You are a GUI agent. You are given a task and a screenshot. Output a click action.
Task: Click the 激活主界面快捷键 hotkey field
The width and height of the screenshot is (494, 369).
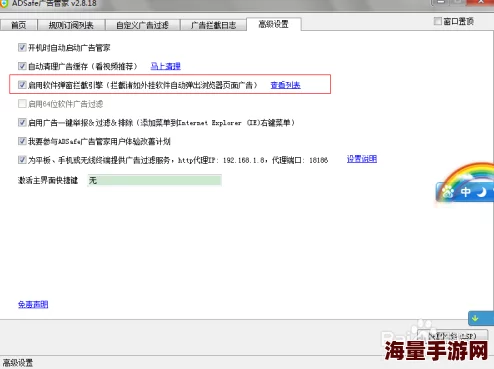pos(154,180)
